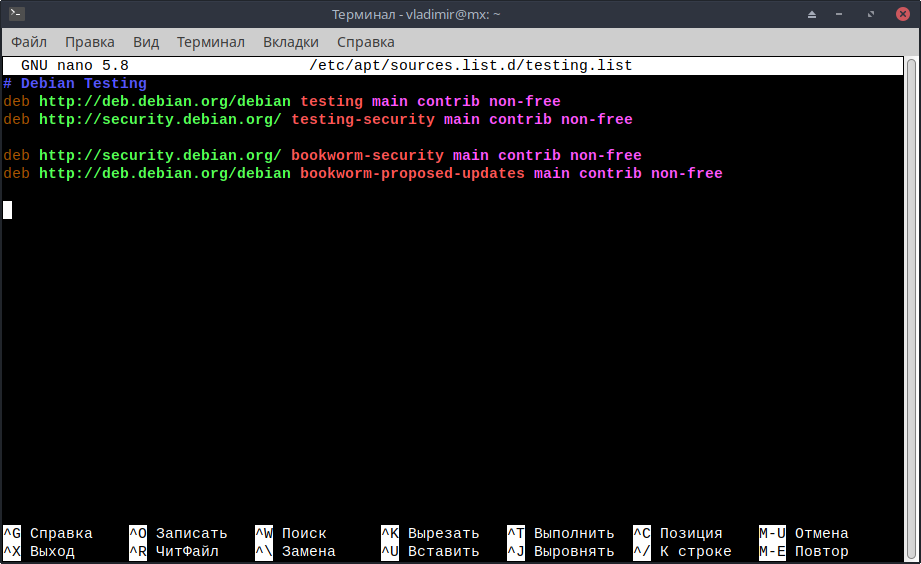
Task: Click the M-E Повтор shortcut hint
Action: [x=804, y=552]
